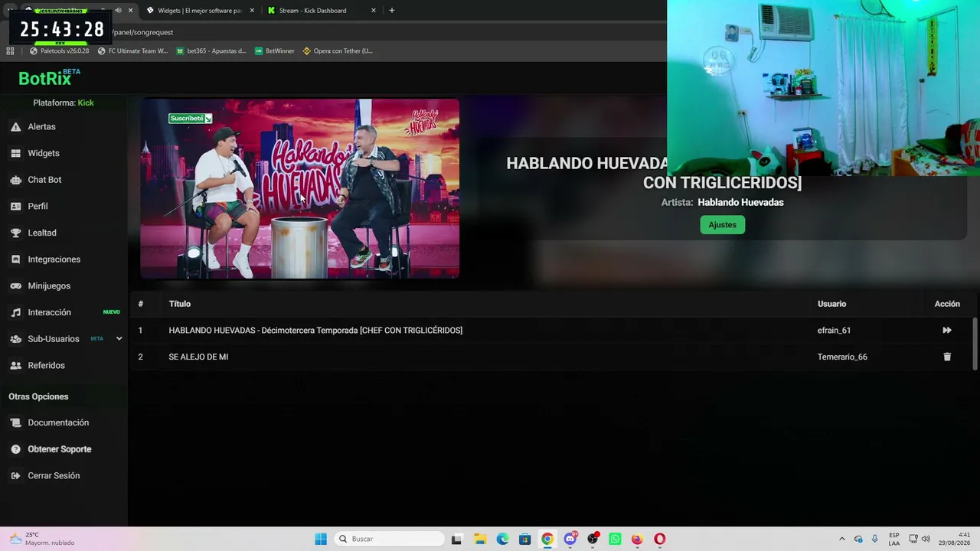Click the BETA badge beside Sub-Usuarios
Viewport: 980px width, 551px height.
[96, 339]
